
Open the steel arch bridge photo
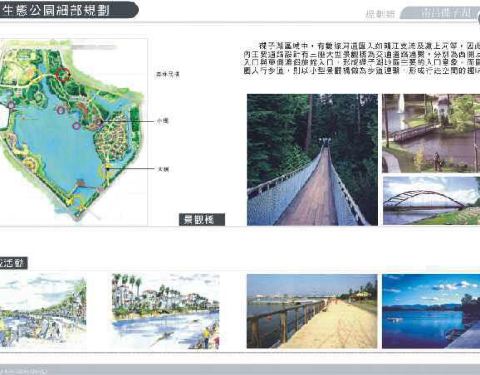pyautogui.click(x=431, y=201)
